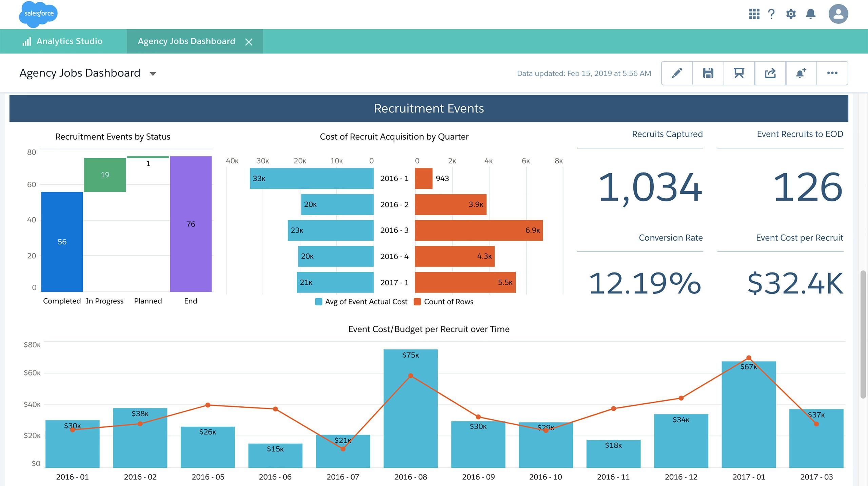Click the Cost of Recruit Acquisition by Quarter title
The height and width of the screenshot is (486, 868).
click(x=394, y=137)
